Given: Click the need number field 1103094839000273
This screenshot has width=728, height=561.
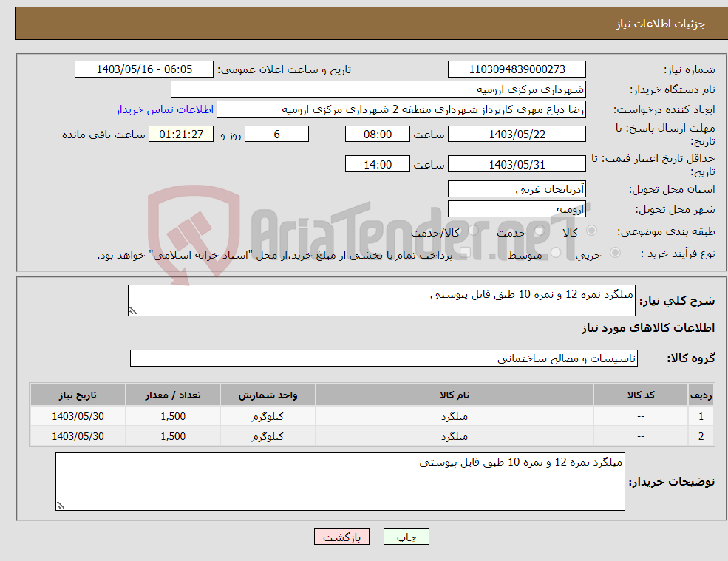Looking at the screenshot, I should [517, 69].
